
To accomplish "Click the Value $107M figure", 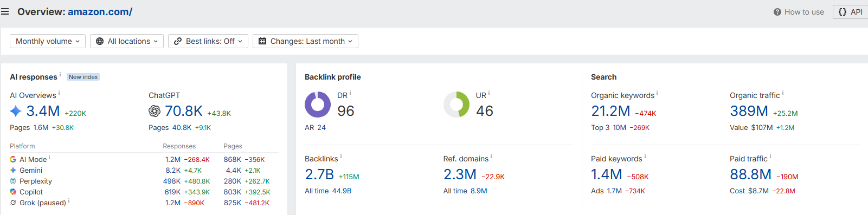I will [762, 128].
